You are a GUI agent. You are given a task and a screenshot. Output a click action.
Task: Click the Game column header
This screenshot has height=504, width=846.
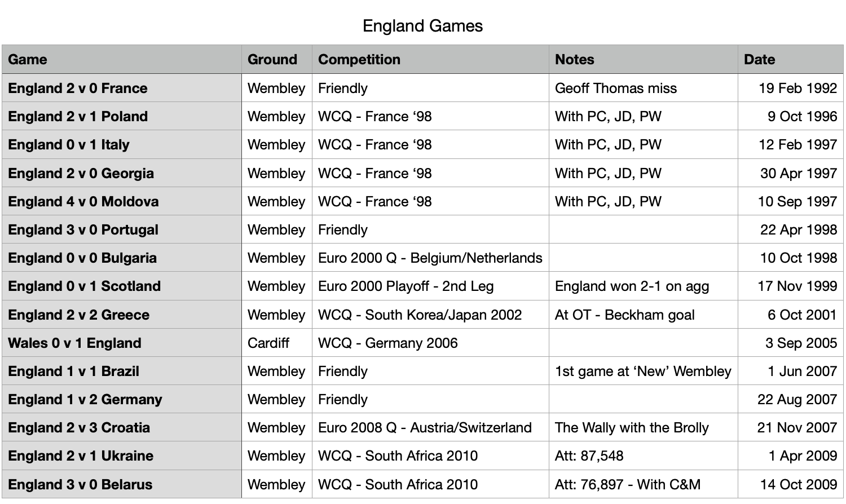click(x=122, y=59)
